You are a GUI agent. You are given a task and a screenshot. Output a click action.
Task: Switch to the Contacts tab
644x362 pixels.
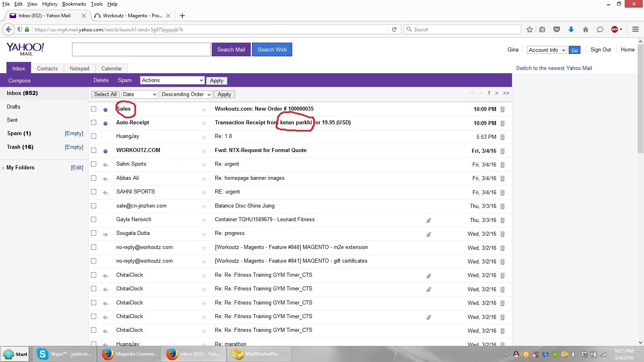pyautogui.click(x=47, y=68)
